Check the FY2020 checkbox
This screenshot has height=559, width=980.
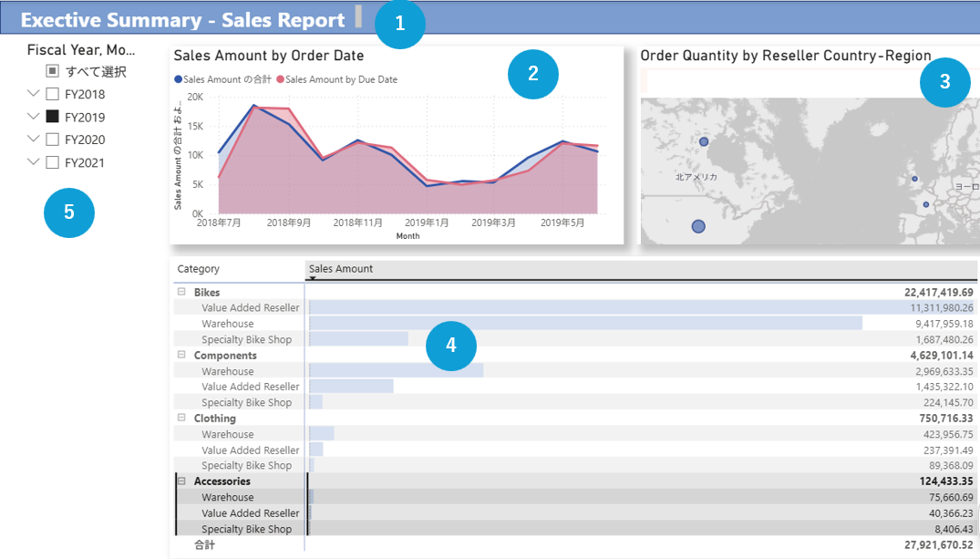(53, 140)
